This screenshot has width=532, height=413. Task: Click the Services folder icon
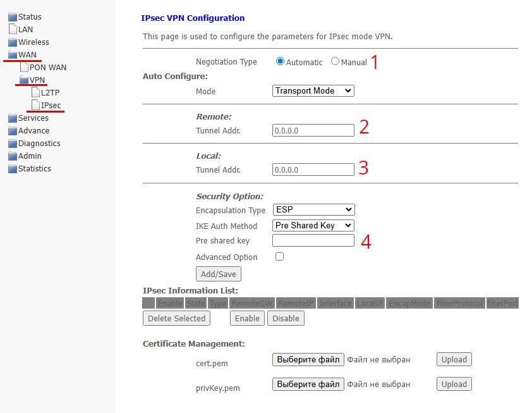tap(13, 118)
